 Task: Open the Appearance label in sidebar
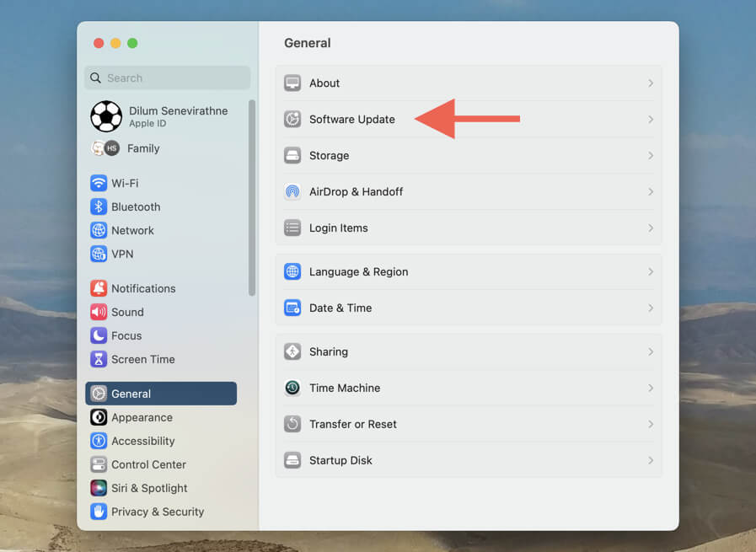[142, 417]
